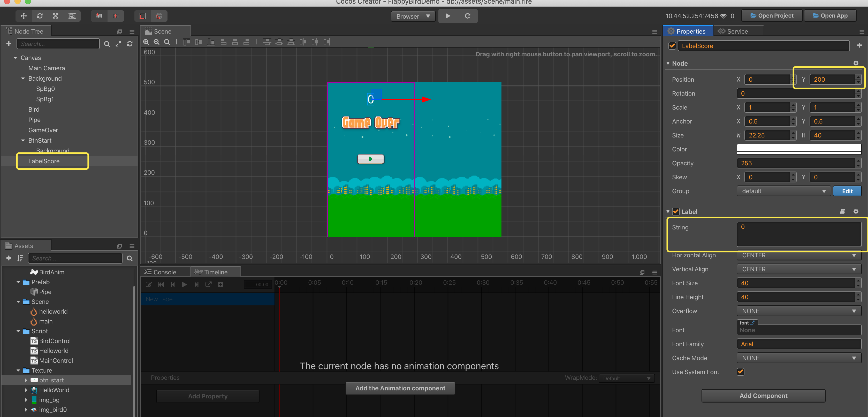Select the Scale transform tool
Viewport: 868px width, 417px height.
(56, 16)
